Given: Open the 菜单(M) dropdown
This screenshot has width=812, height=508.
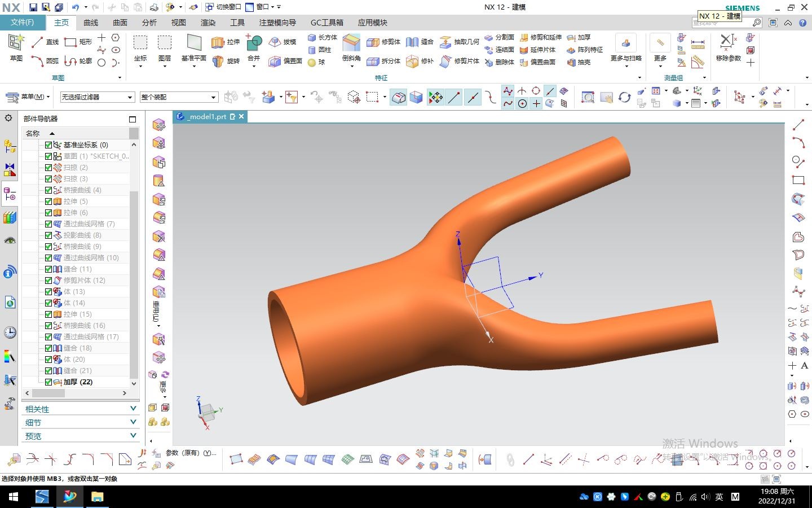Looking at the screenshot, I should 29,97.
